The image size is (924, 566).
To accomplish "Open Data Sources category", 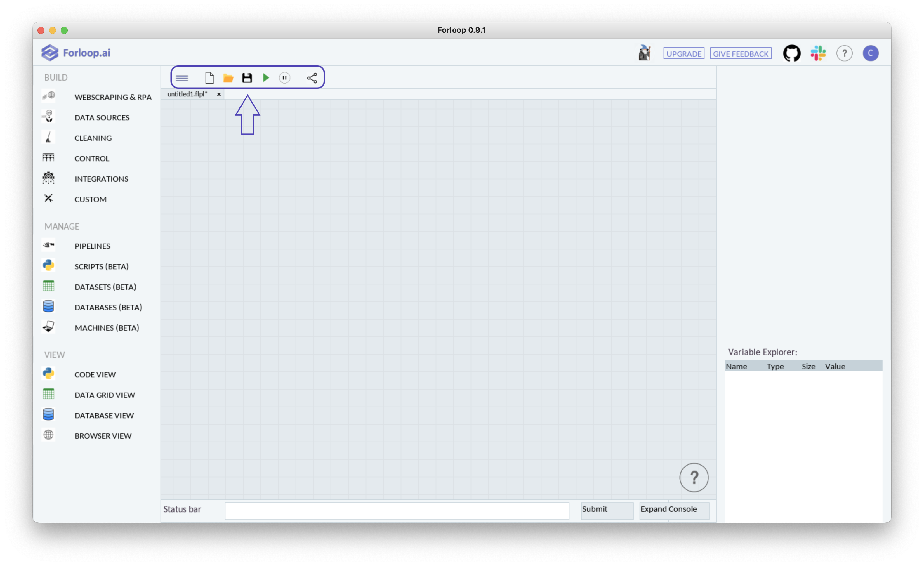I will pyautogui.click(x=102, y=117).
